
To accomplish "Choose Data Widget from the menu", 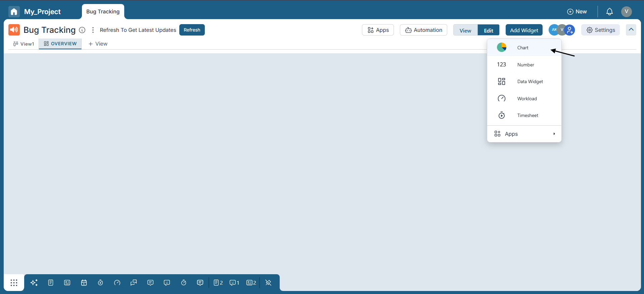I will (x=524, y=81).
